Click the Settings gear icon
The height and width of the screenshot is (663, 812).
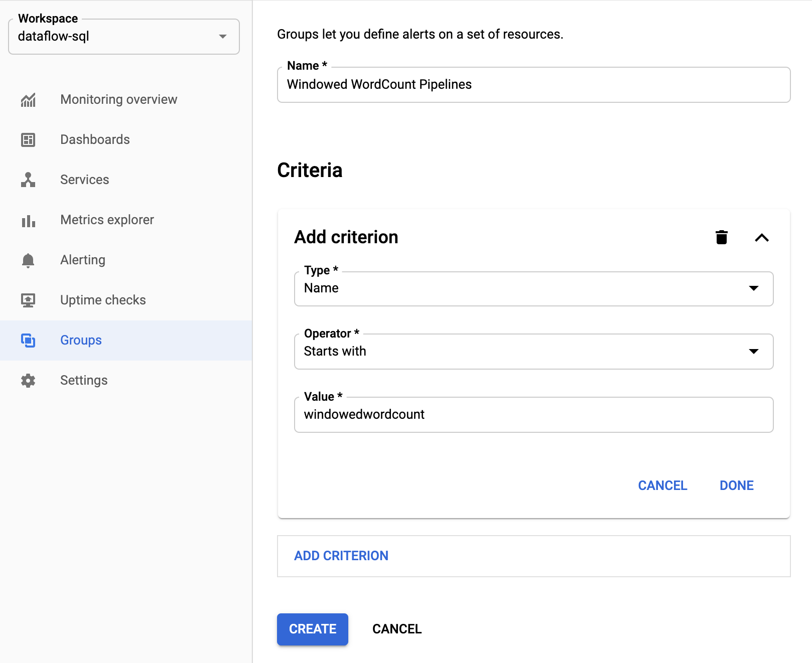28,381
